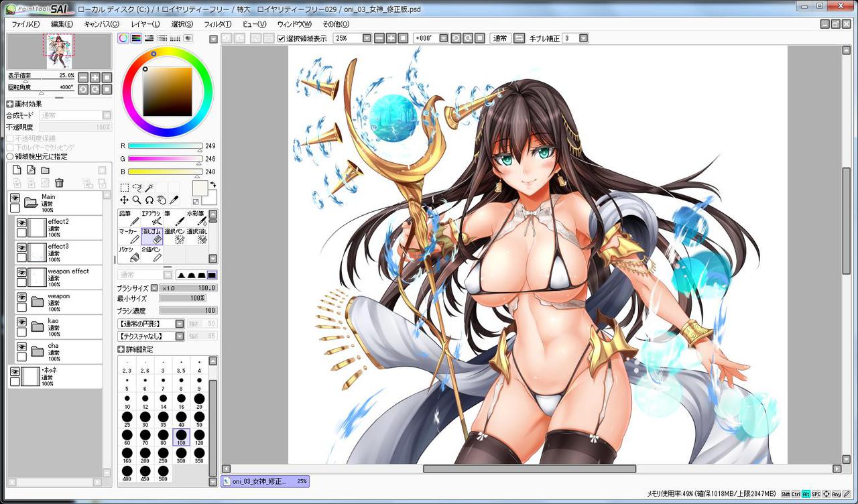Expand the 詳細設定 section
The height and width of the screenshot is (504, 858).
click(x=121, y=349)
